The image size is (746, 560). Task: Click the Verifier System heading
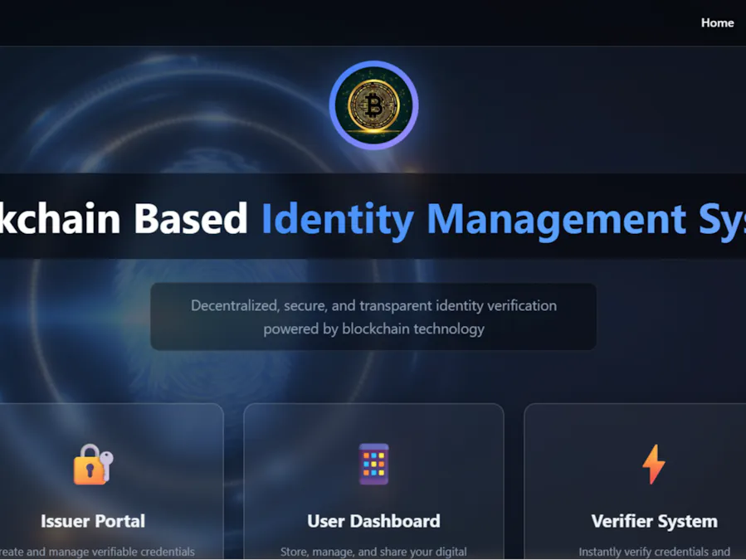654,521
